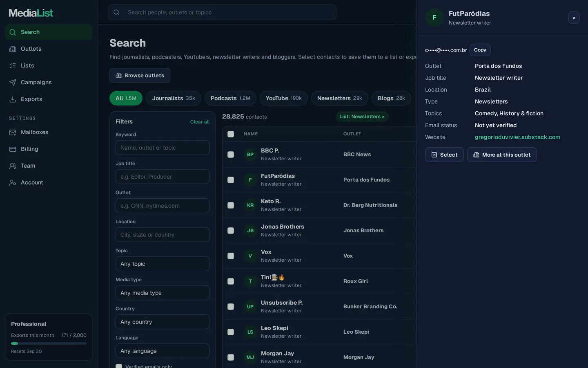
Task: Click the Mailboxes envelope icon
Action: tap(13, 132)
